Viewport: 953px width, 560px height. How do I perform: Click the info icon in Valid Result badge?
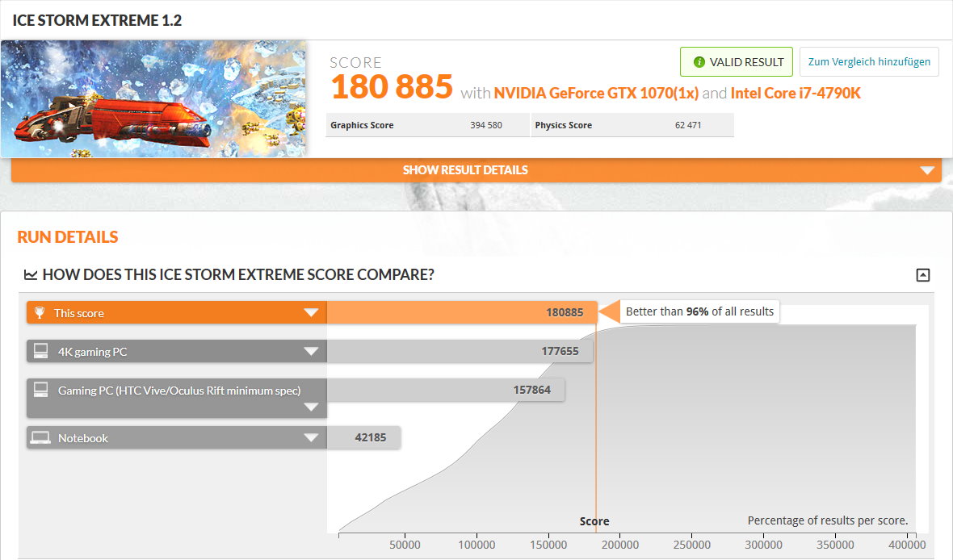tap(699, 62)
